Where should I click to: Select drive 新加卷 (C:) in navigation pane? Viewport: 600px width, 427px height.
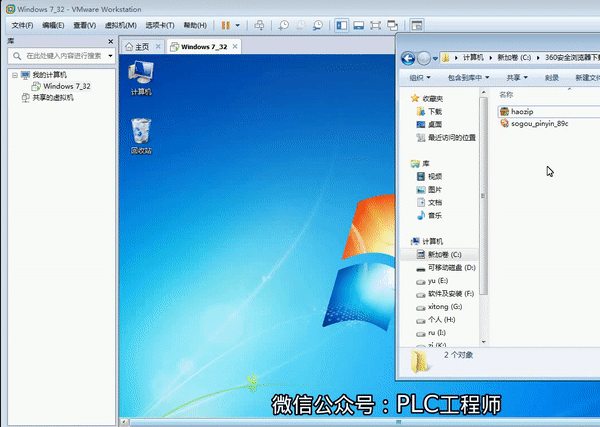tap(444, 254)
